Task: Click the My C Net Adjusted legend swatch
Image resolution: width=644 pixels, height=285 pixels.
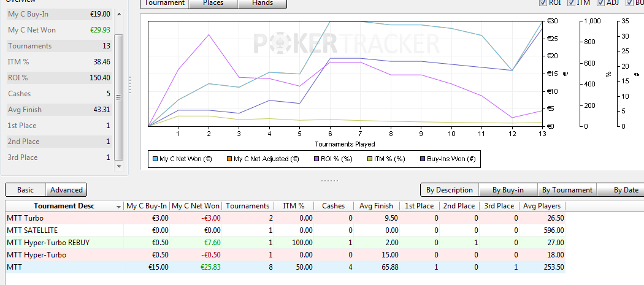Action: [x=229, y=159]
